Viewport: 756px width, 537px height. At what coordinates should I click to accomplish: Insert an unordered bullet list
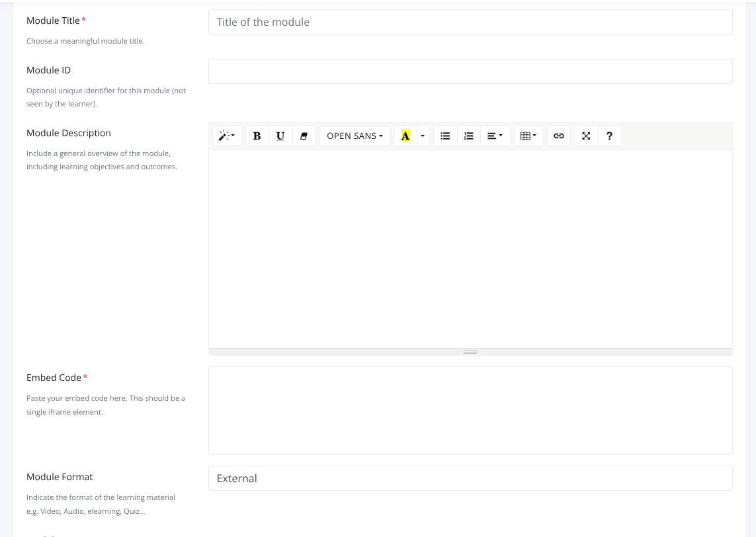click(x=445, y=136)
